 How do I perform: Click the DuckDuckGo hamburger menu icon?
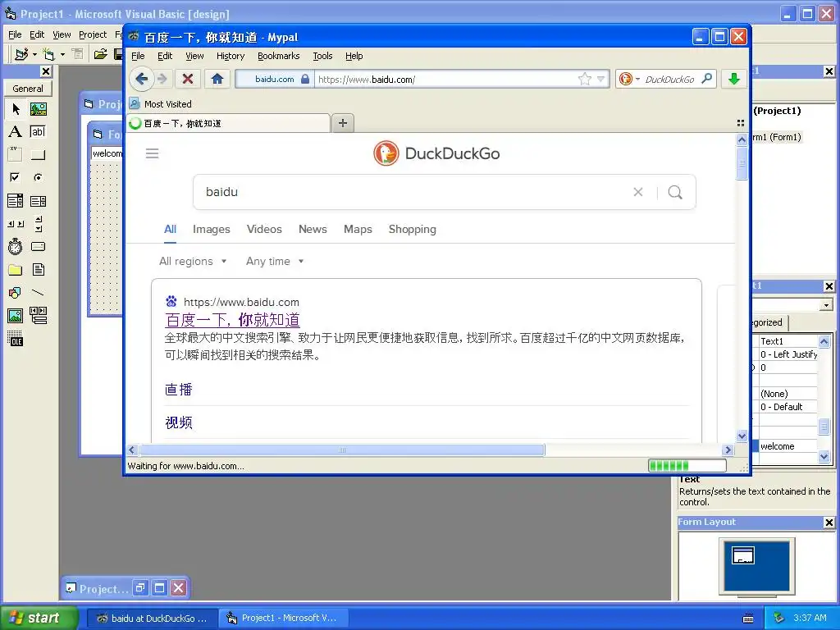tap(152, 153)
